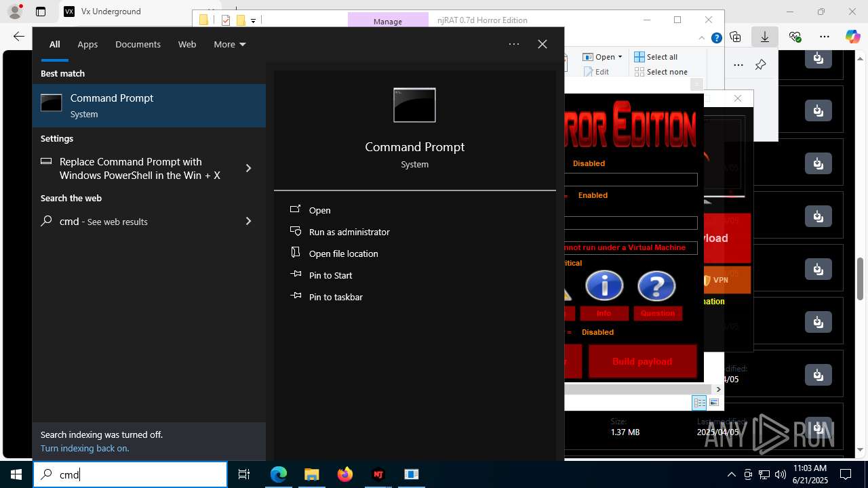Open the Manage ribbon tab in File Explorer
The width and height of the screenshot is (868, 488).
tap(388, 21)
